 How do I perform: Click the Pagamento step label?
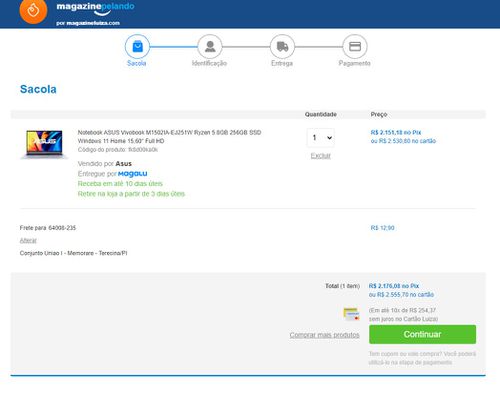[x=355, y=63]
